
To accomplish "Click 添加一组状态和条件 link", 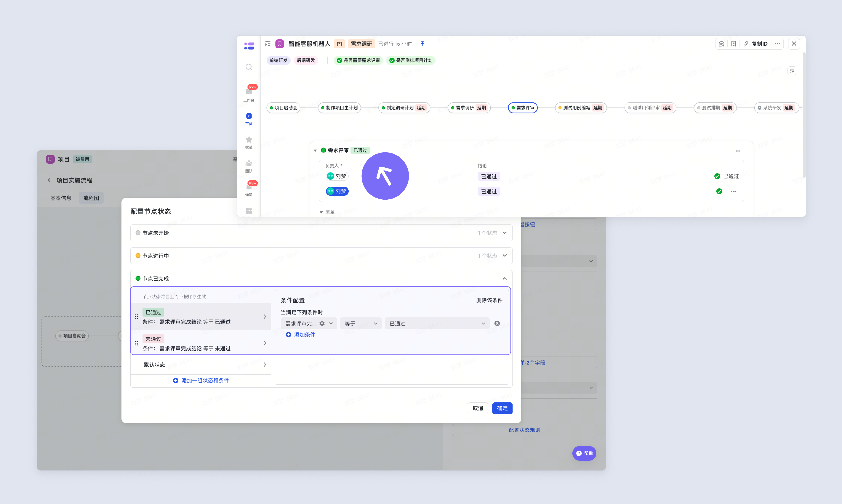I will pos(201,381).
